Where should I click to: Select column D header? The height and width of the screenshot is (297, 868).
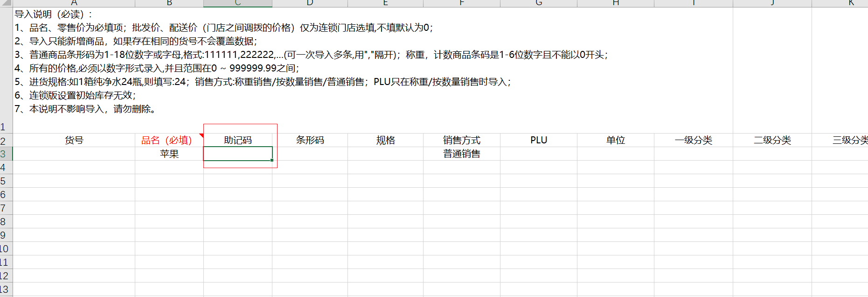[310, 3]
